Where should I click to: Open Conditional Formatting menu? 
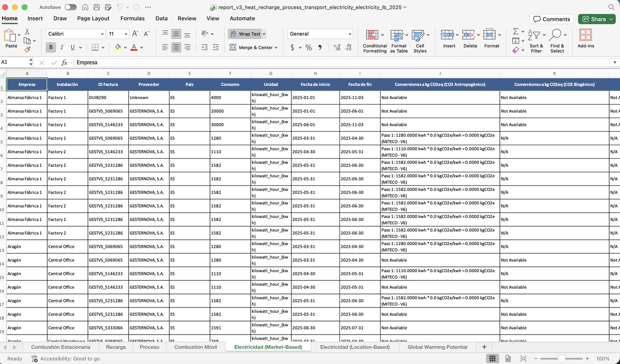[x=375, y=41]
